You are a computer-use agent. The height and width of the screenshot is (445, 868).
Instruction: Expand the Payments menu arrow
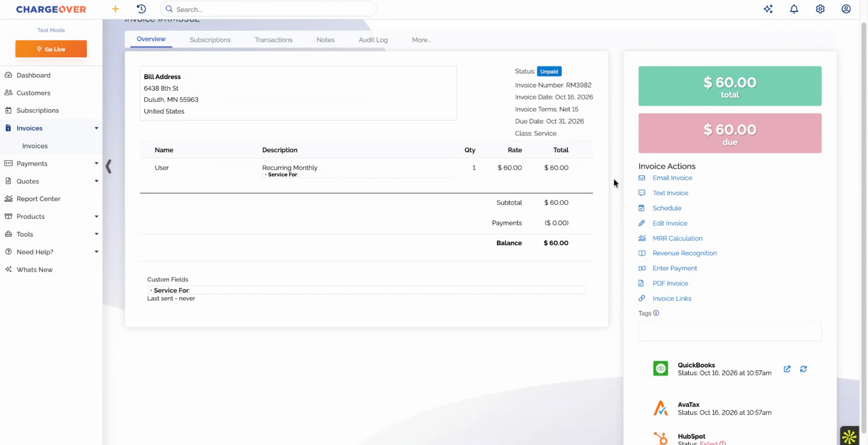96,163
